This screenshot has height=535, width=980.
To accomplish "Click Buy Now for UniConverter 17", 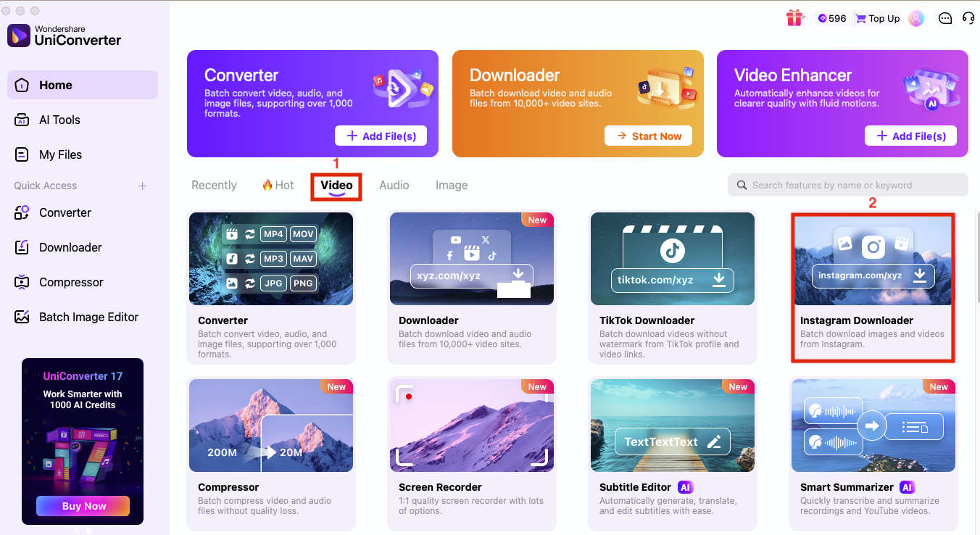I will [82, 506].
